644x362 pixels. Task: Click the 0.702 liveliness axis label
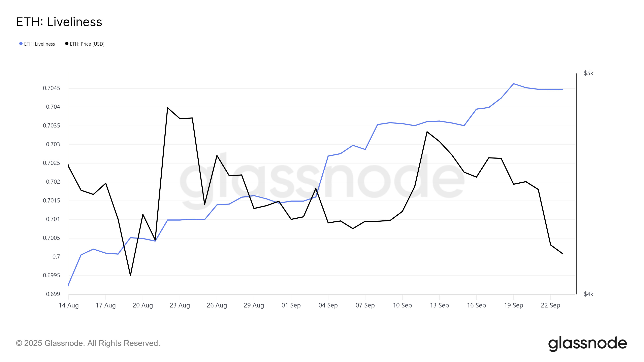[53, 182]
